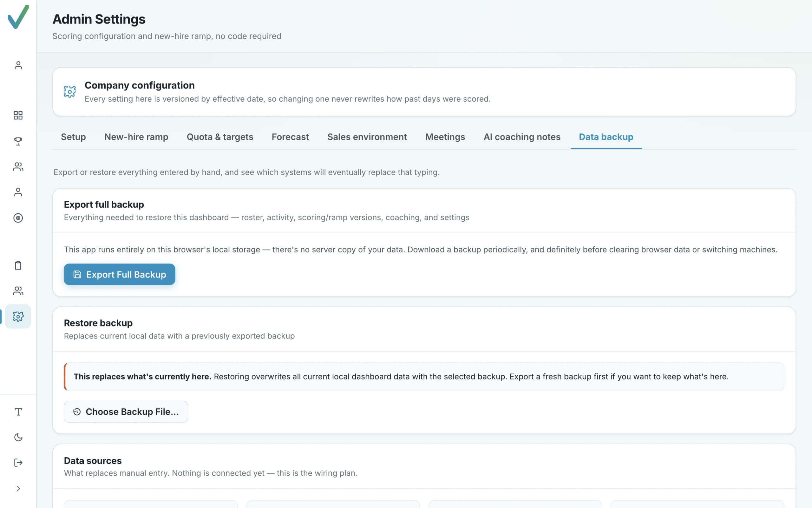Open the team icon below the trophy
The width and height of the screenshot is (812, 508).
(x=18, y=167)
